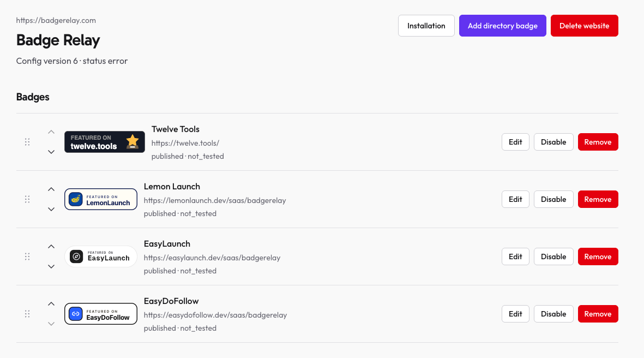Click the Twelve Tools title text

(x=176, y=129)
